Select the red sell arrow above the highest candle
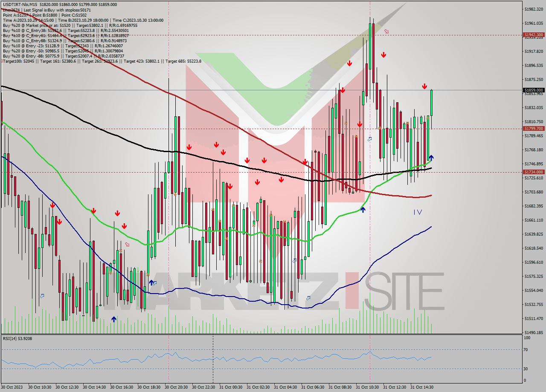 click(x=383, y=55)
